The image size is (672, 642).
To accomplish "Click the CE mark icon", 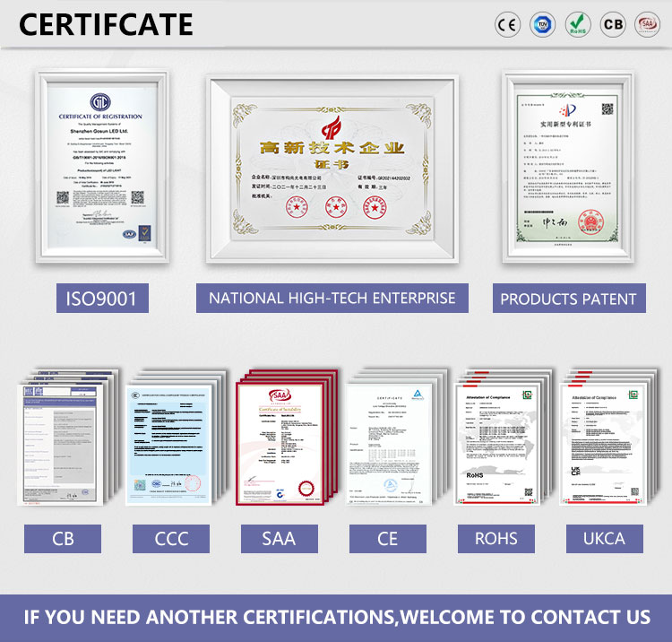I will tap(507, 24).
